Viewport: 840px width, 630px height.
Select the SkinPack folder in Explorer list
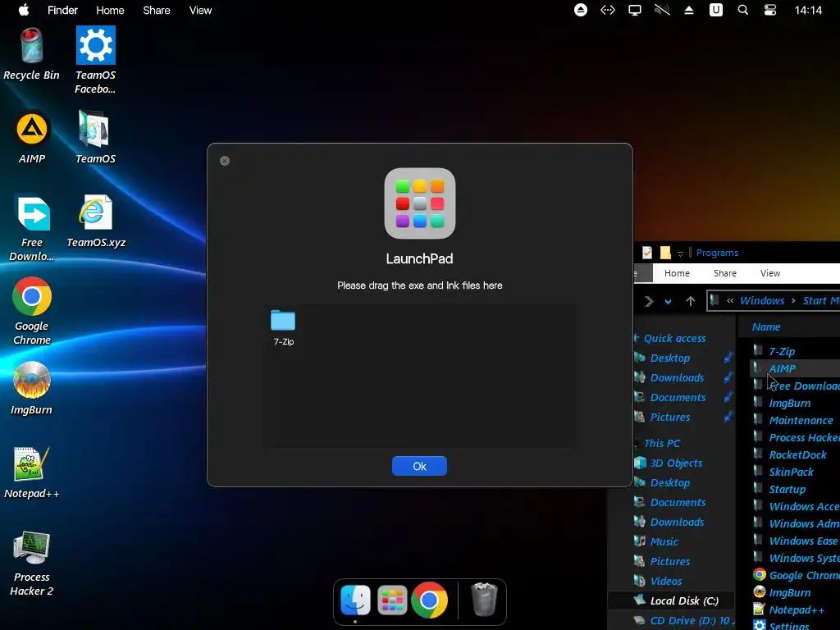792,472
